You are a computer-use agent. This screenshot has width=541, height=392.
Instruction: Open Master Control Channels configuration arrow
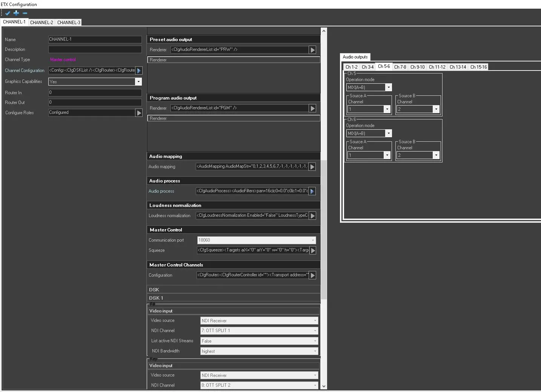312,275
